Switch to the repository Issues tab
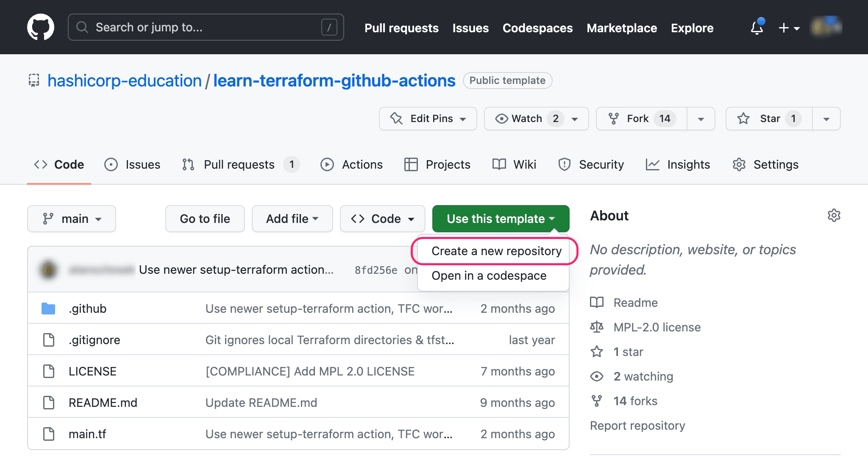Screen dimensions: 868x456 (132, 164)
